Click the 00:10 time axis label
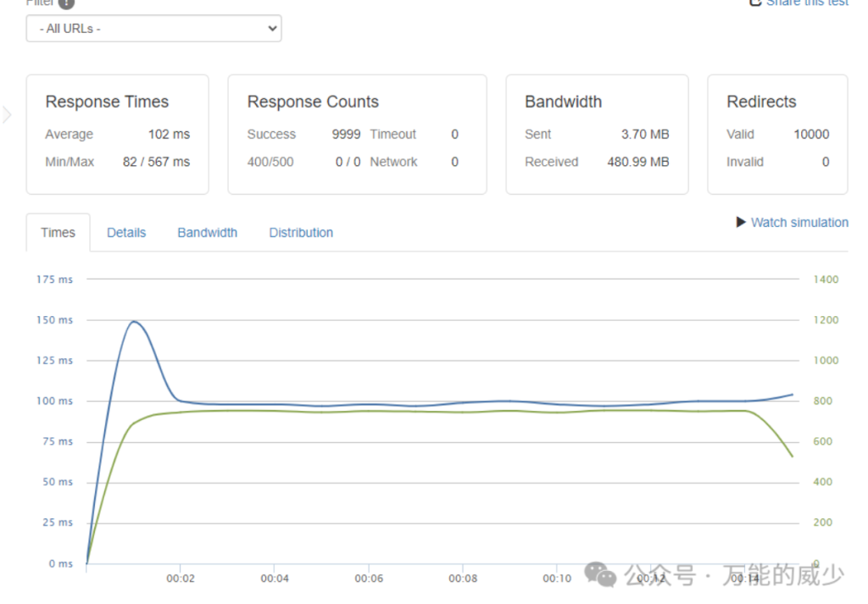Image resolution: width=868 pixels, height=604 pixels. 557,579
